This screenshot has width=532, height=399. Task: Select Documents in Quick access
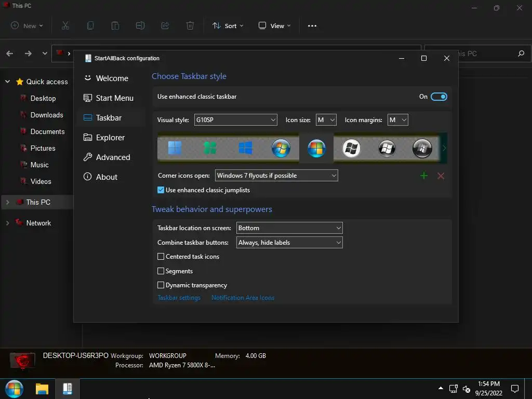[x=47, y=131]
